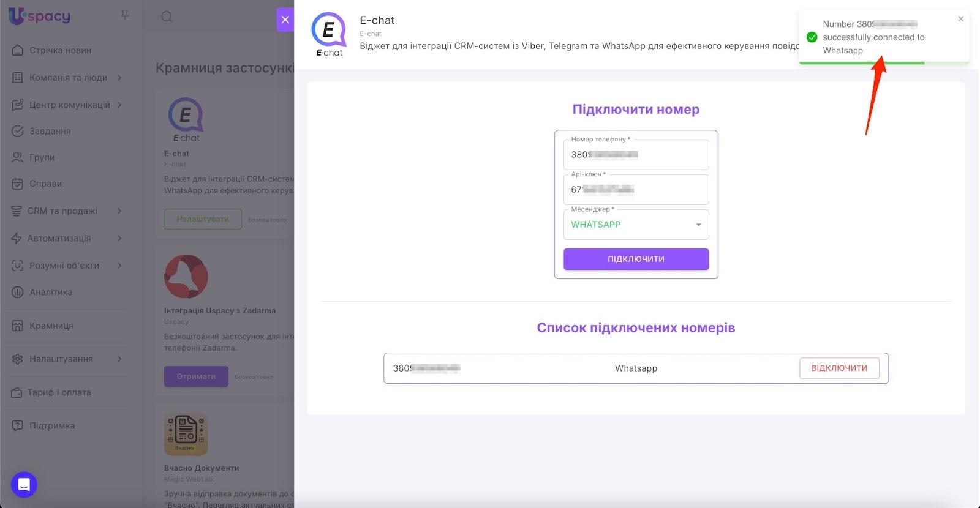Image resolution: width=980 pixels, height=508 pixels.
Task: Open Компанія та люди menu item
Action: [68, 78]
